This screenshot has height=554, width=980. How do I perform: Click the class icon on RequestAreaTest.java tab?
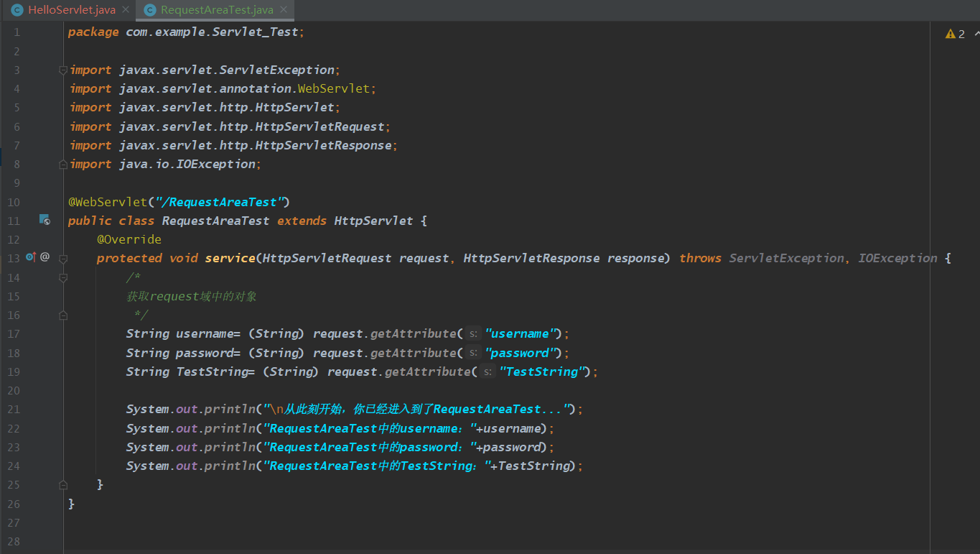pos(149,10)
